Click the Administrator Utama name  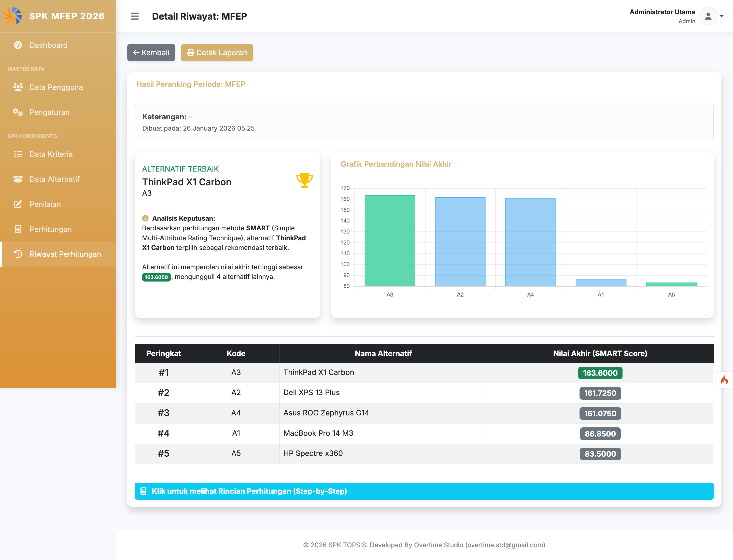point(662,12)
